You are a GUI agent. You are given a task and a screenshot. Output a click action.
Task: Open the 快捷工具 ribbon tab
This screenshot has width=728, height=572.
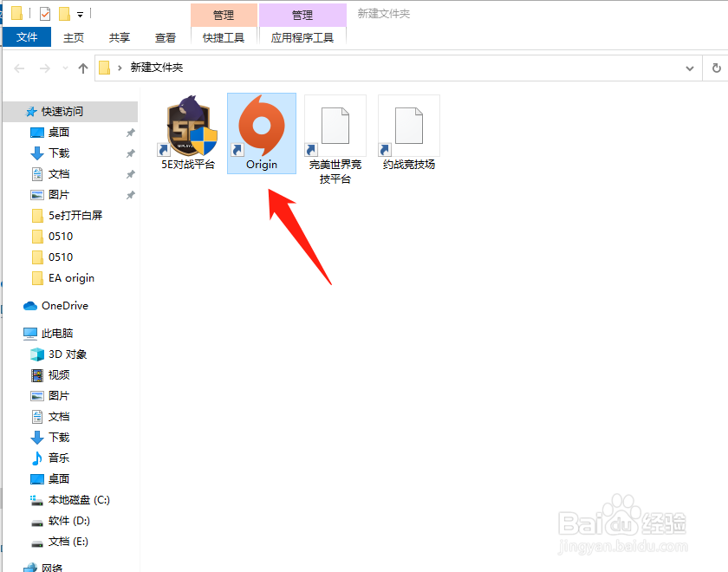(224, 37)
